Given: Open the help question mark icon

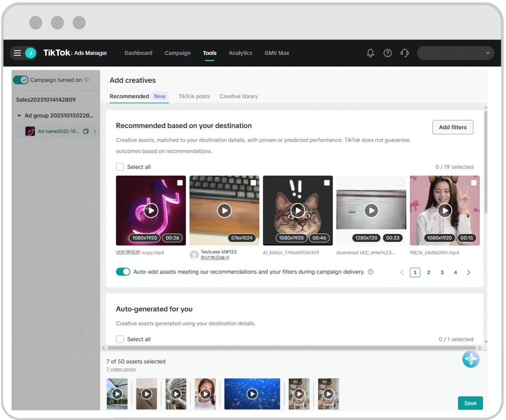Looking at the screenshot, I should click(x=388, y=53).
